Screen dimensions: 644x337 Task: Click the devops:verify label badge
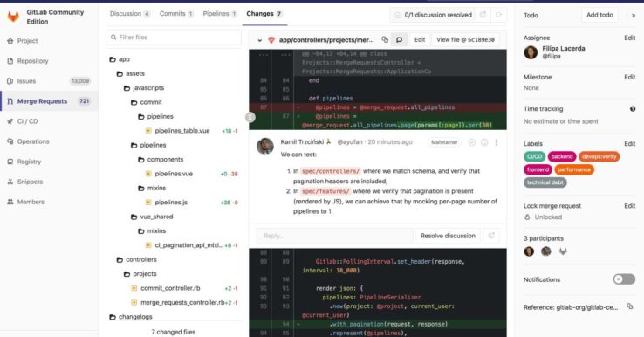pos(599,156)
